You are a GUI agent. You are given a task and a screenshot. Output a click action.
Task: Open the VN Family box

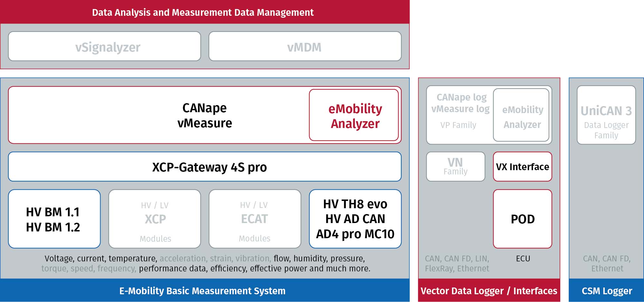[456, 167]
